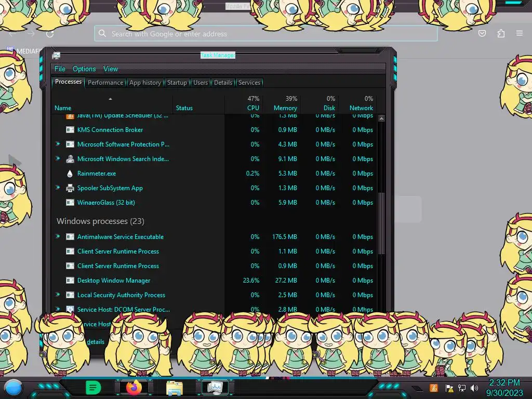Expand Microsoft Software Protection Platform process
The image size is (532, 399).
click(58, 144)
